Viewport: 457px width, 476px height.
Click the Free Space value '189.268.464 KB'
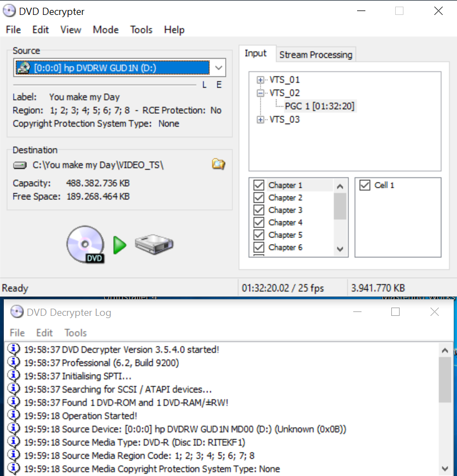[98, 197]
